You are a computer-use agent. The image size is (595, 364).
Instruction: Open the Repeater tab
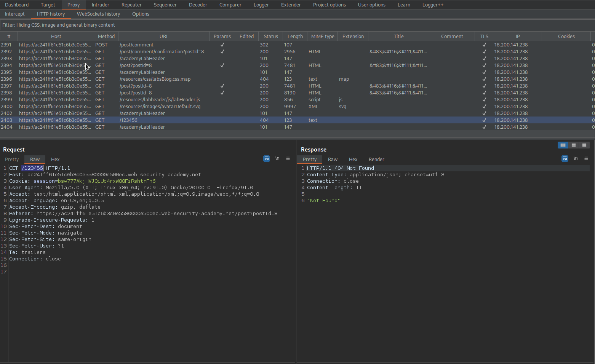click(131, 5)
